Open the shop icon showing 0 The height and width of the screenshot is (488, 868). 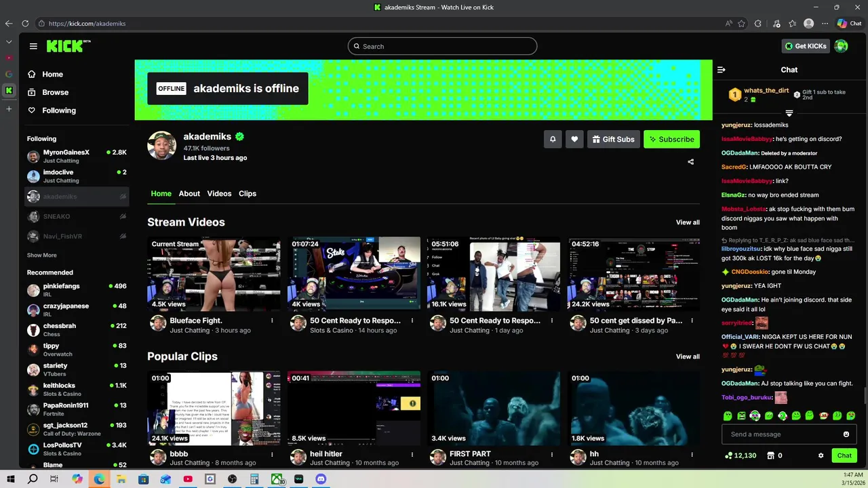point(774,455)
